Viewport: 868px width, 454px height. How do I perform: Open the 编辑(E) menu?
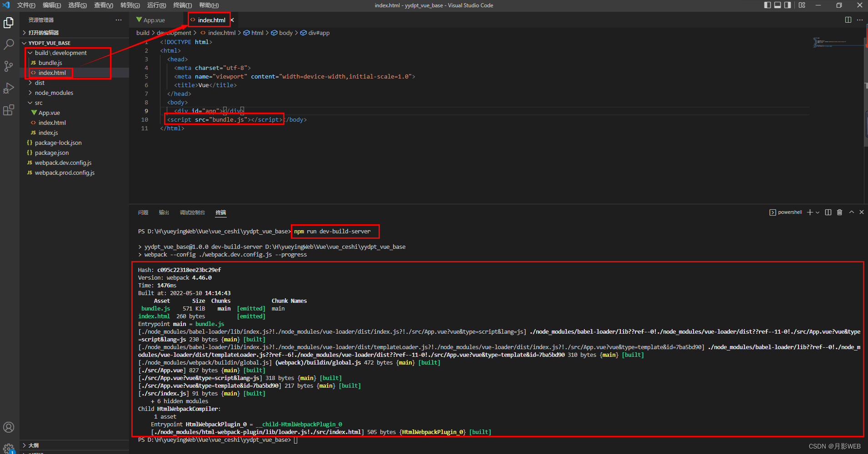(52, 5)
